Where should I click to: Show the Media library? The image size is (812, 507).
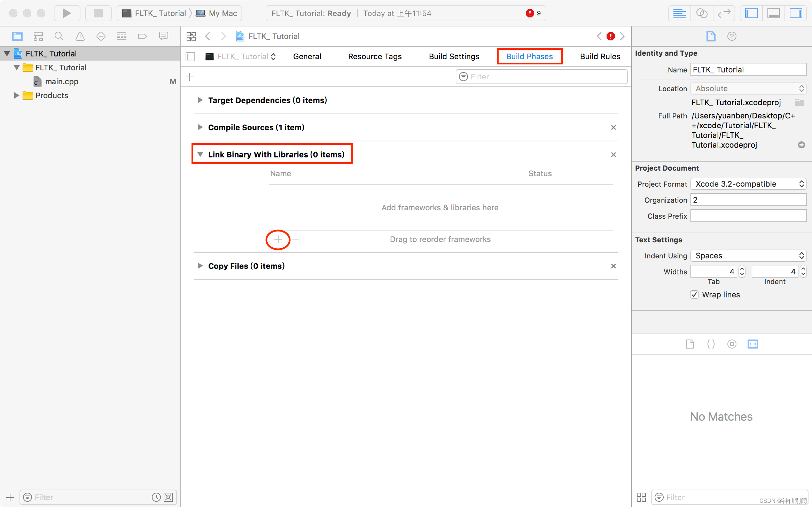[x=753, y=344]
